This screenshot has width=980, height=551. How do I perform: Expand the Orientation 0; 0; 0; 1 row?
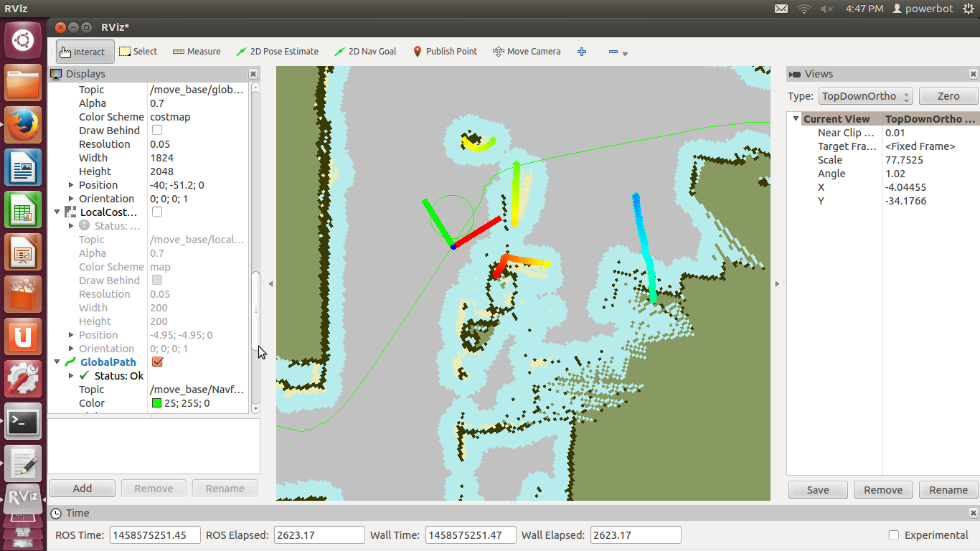click(x=71, y=199)
